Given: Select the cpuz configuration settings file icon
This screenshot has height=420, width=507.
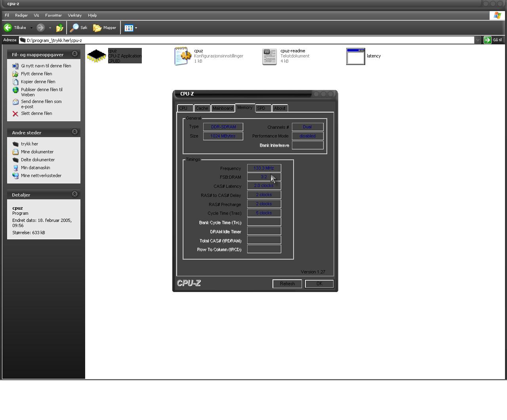Looking at the screenshot, I should [183, 56].
